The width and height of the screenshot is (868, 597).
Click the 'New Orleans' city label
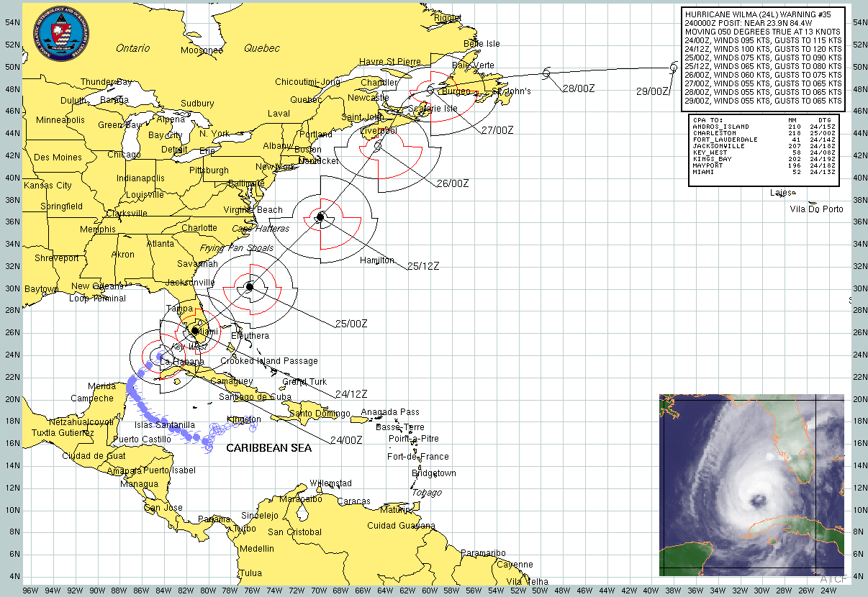(x=96, y=286)
